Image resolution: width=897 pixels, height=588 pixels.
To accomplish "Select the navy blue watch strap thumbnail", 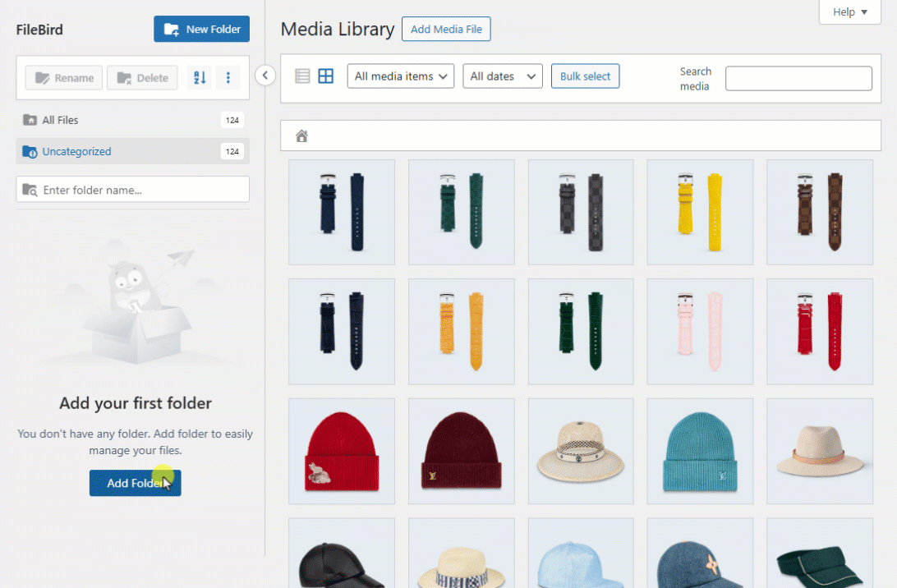I will (x=342, y=212).
